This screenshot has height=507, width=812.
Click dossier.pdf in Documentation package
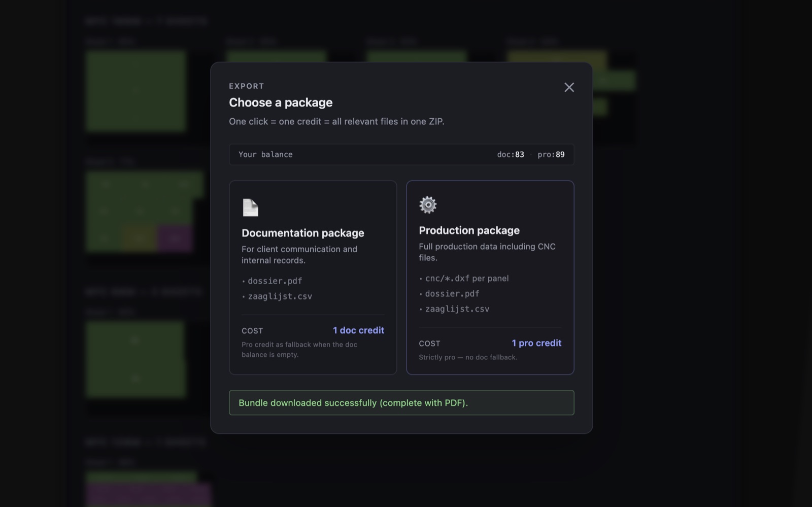click(x=275, y=281)
